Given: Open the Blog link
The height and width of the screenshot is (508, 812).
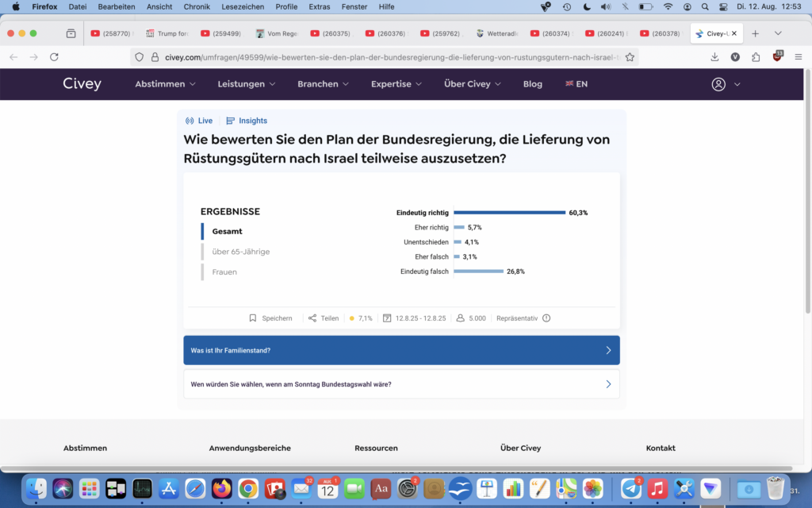Looking at the screenshot, I should [533, 84].
